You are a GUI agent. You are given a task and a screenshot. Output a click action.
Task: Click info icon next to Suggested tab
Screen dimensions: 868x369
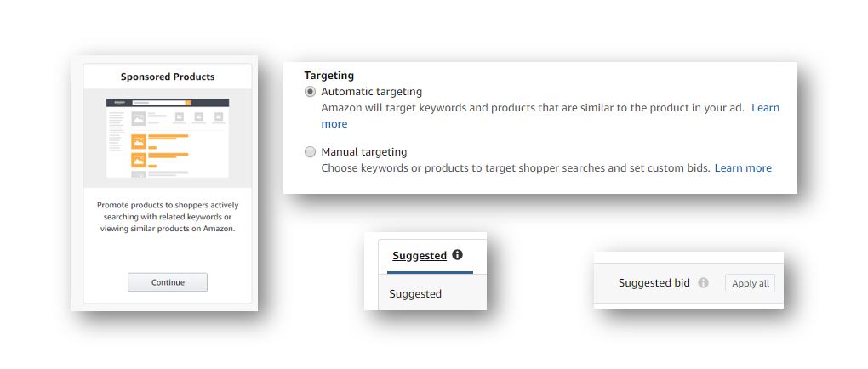[x=457, y=254]
